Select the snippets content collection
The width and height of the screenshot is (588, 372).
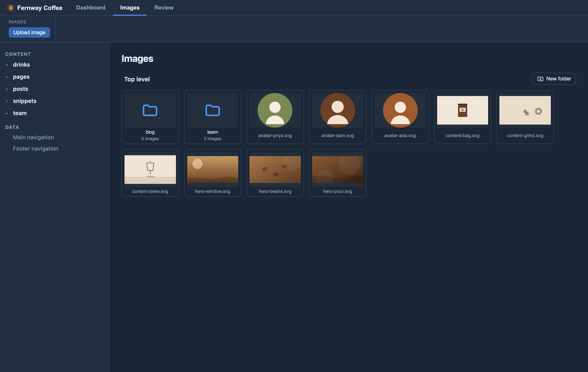[25, 101]
